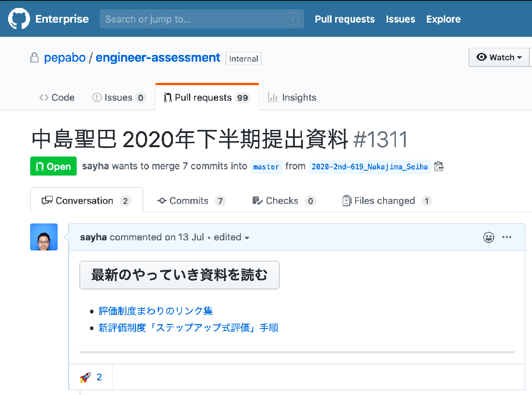Image resolution: width=532 pixels, height=395 pixels.
Task: Switch to the Commits tab
Action: [x=191, y=200]
